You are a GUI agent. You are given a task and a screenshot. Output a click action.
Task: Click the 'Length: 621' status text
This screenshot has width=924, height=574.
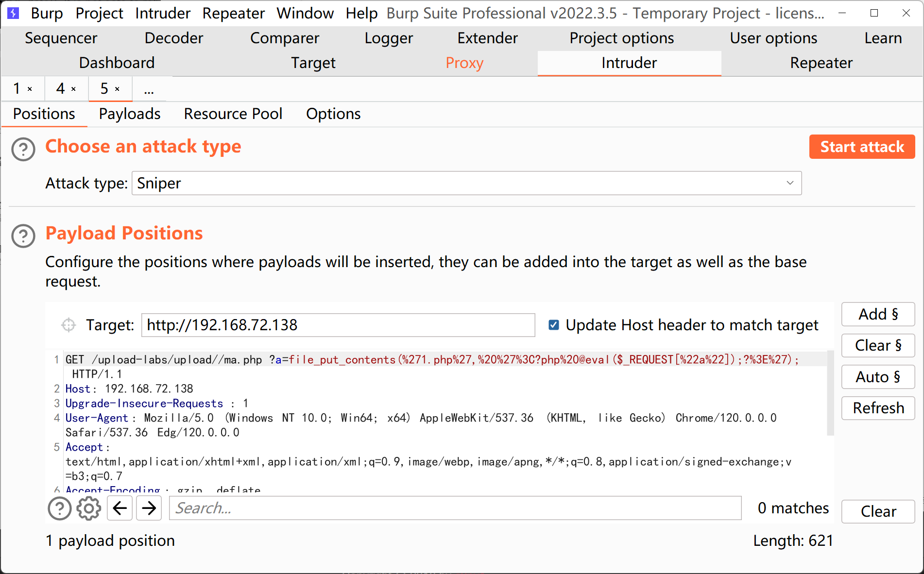[x=793, y=541]
